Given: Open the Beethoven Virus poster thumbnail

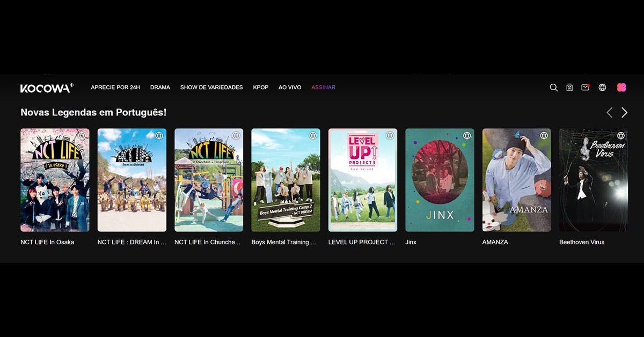Looking at the screenshot, I should pyautogui.click(x=594, y=180).
